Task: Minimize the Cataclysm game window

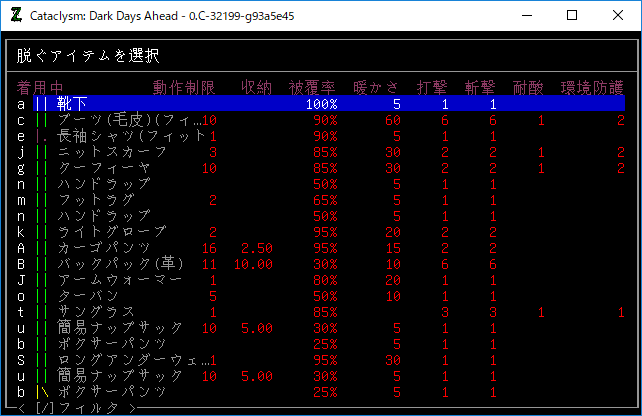Action: click(x=525, y=16)
